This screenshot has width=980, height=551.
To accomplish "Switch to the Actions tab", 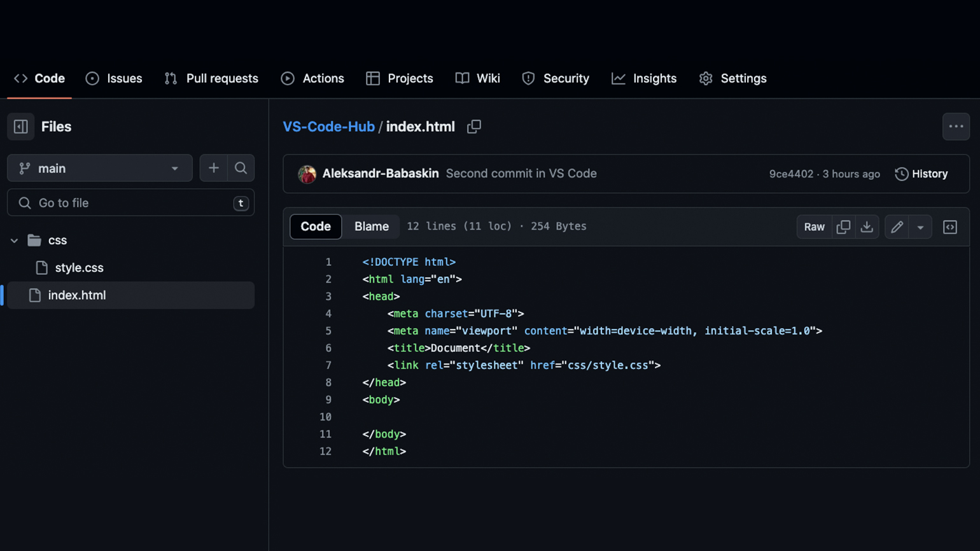I will point(312,78).
